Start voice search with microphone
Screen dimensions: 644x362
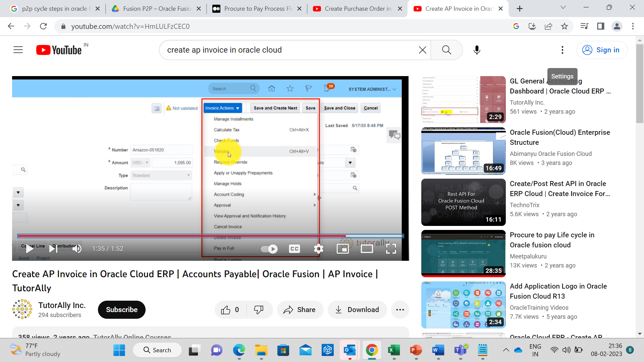(477, 50)
